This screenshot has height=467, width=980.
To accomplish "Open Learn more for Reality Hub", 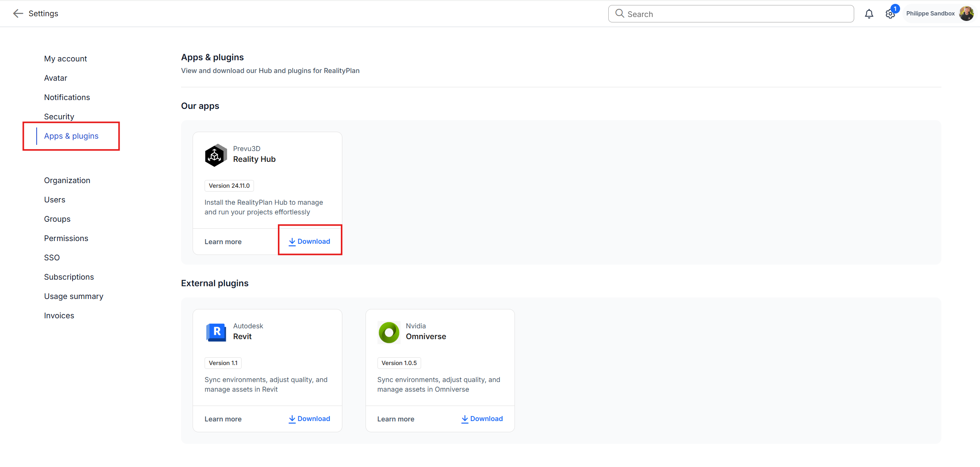I will 223,242.
